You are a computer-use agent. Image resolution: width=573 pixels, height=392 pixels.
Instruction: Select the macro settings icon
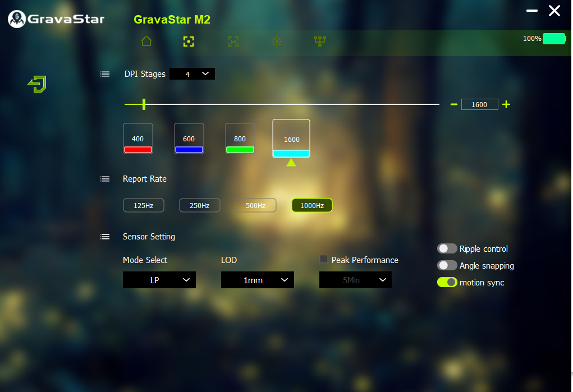tap(233, 41)
